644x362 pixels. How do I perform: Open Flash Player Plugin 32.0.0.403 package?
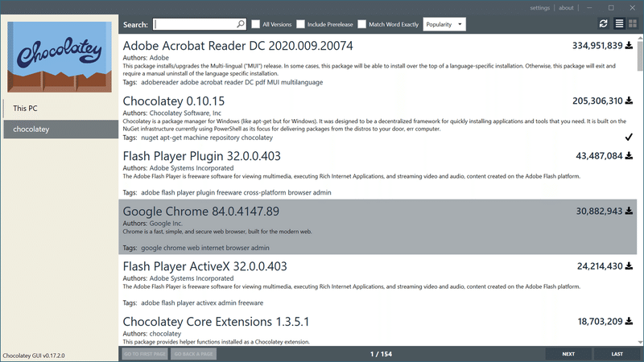click(202, 156)
